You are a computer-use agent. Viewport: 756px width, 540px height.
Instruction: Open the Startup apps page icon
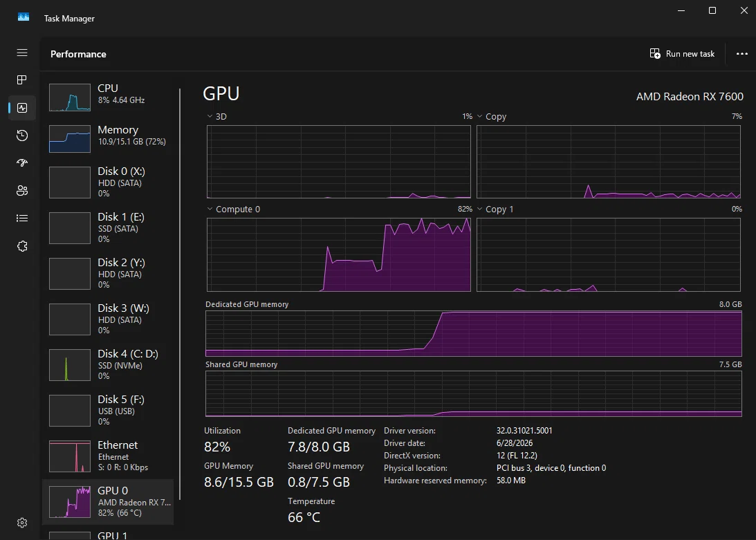pos(22,163)
